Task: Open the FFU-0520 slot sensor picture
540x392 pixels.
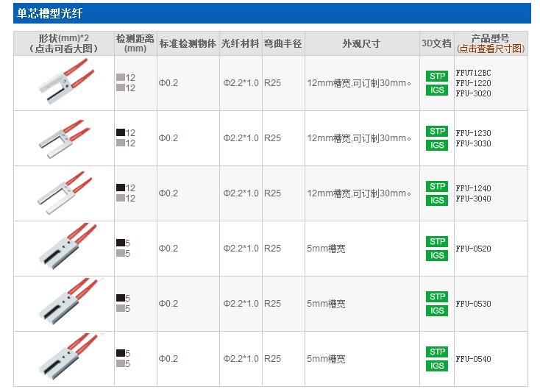Action: pos(63,248)
